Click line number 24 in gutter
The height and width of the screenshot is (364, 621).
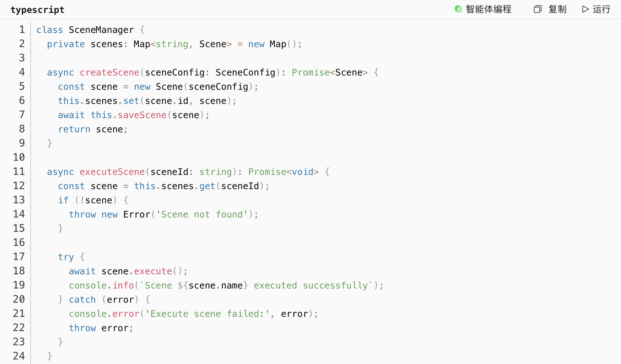(19, 356)
